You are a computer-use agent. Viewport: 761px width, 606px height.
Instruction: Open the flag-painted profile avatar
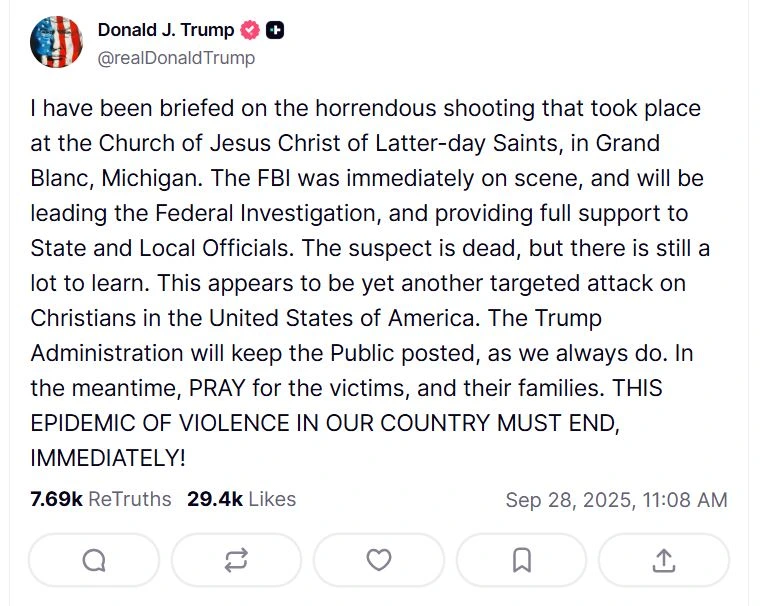56,42
